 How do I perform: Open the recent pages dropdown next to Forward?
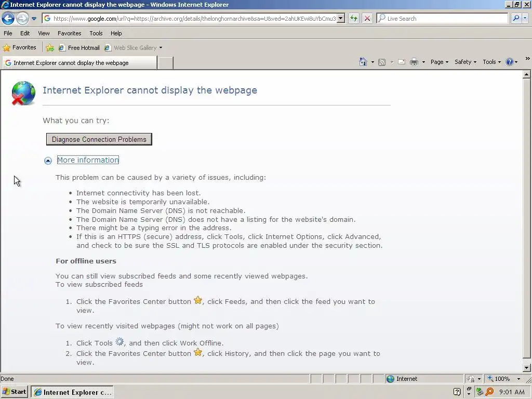pos(34,19)
